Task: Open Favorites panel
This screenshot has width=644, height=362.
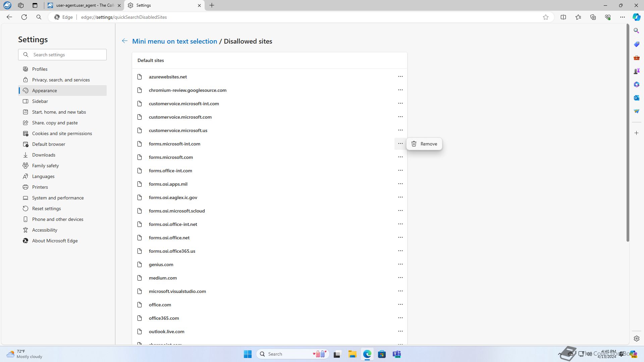Action: (578, 17)
